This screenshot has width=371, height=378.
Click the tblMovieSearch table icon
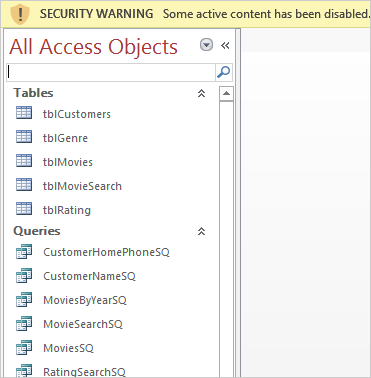(x=24, y=185)
